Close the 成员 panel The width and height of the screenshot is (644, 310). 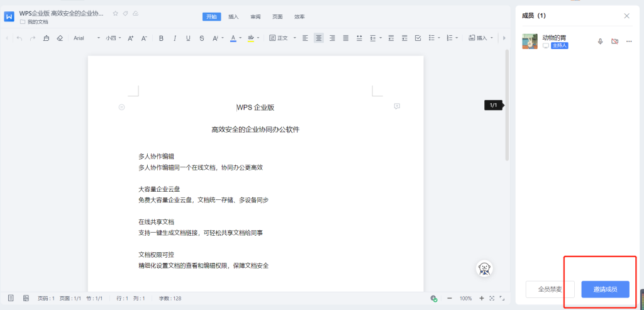(627, 16)
